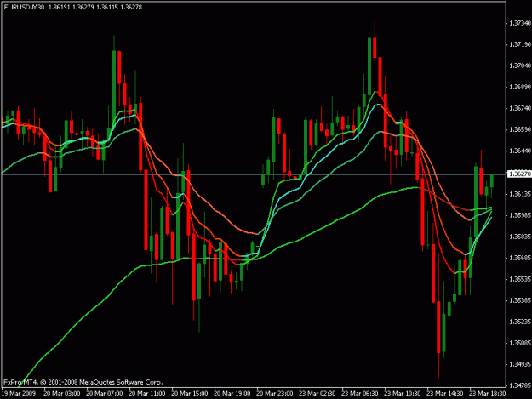
Task: Click the 20 Mar 15:00 time label
Action: pyautogui.click(x=189, y=394)
